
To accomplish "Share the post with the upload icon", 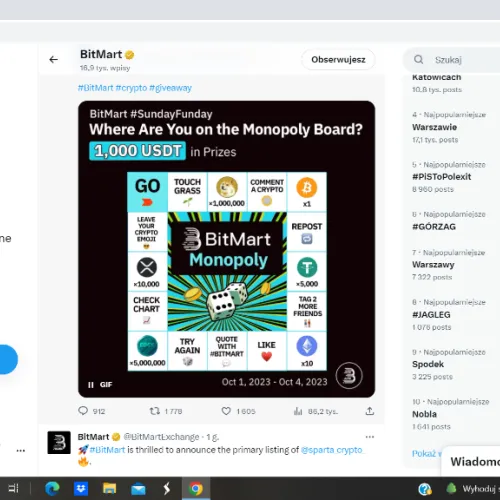I will click(369, 411).
